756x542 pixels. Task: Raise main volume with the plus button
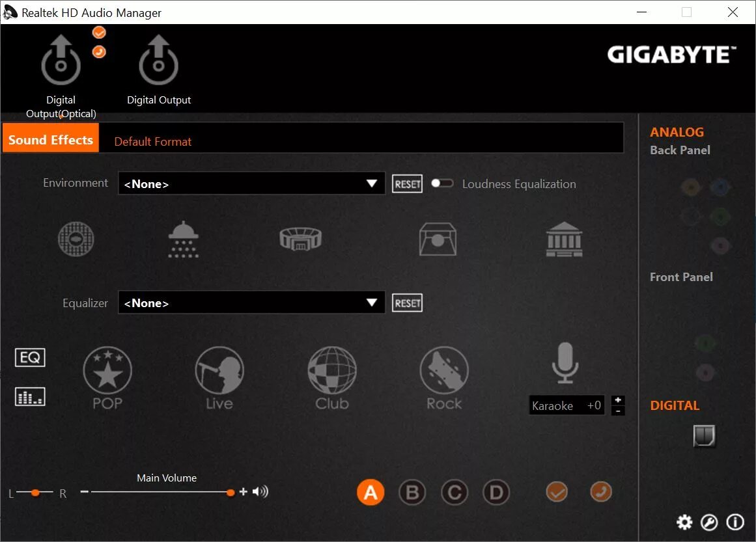click(x=244, y=491)
